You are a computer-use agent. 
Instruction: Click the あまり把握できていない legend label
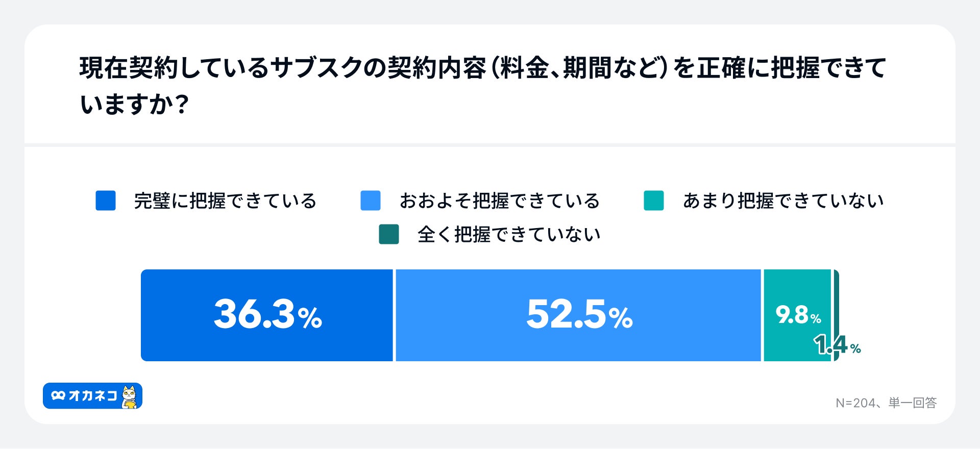(x=783, y=201)
